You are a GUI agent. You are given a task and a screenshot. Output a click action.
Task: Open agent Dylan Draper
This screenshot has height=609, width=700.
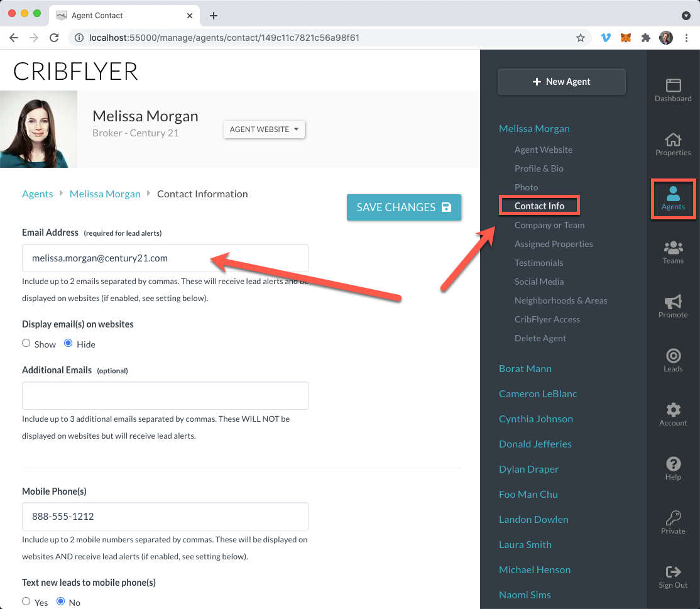528,469
